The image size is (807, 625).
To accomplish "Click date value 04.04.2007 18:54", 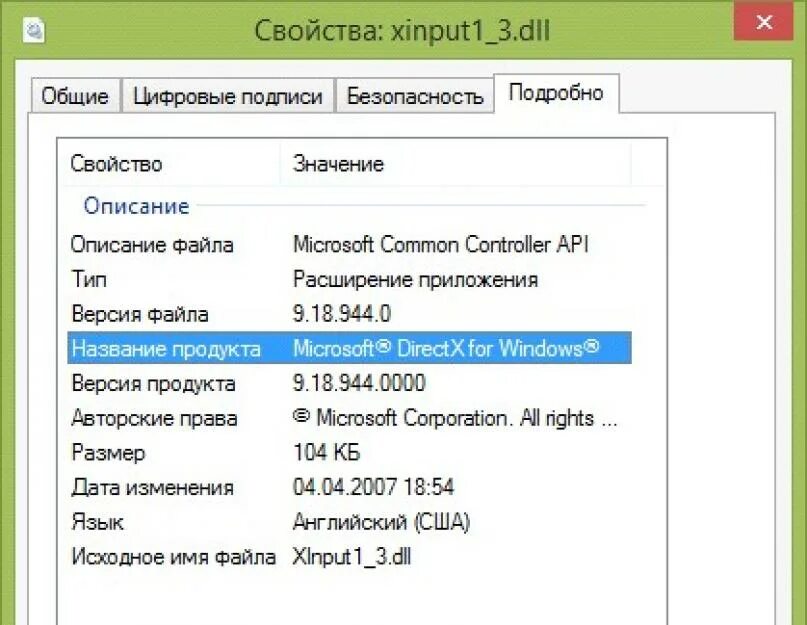I will (374, 487).
